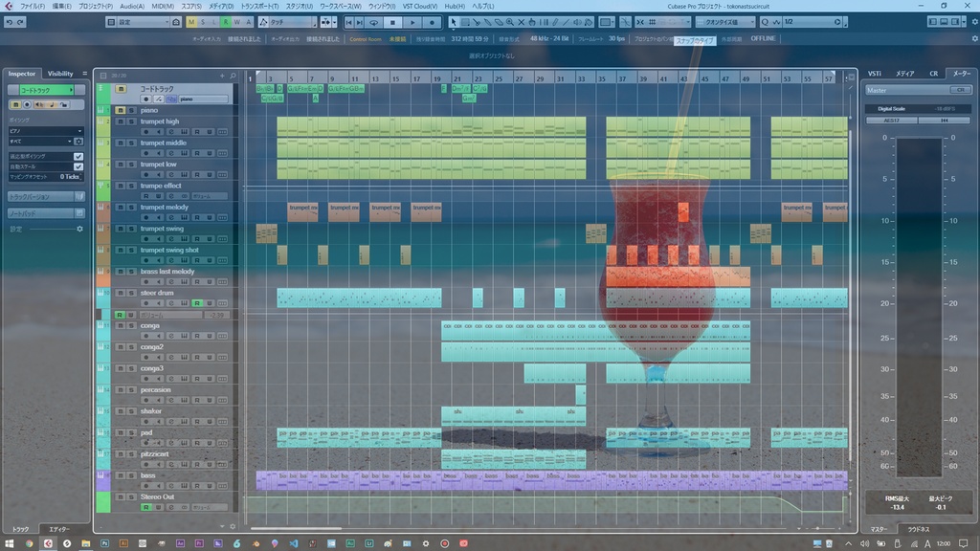Toggle the Auto-Scroll toolbar button
980x551 pixels.
[x=325, y=23]
